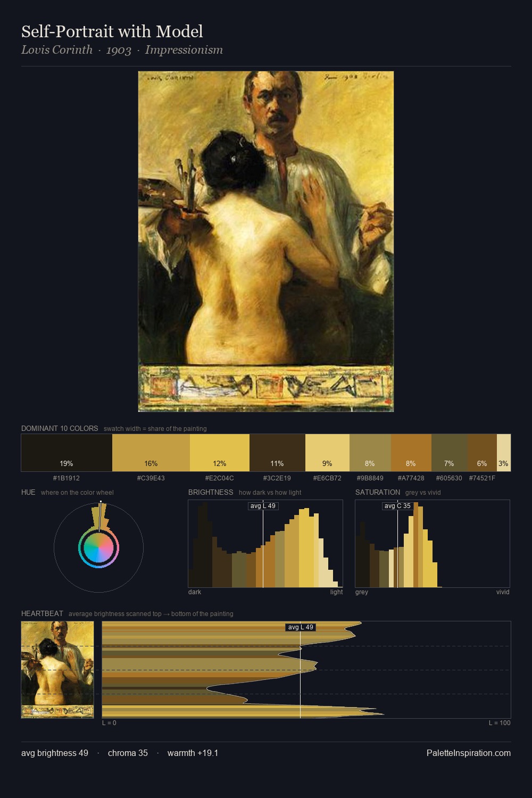The height and width of the screenshot is (798, 532).
Task: Visit the PaletteInspiration.com link
Action: pyautogui.click(x=469, y=753)
